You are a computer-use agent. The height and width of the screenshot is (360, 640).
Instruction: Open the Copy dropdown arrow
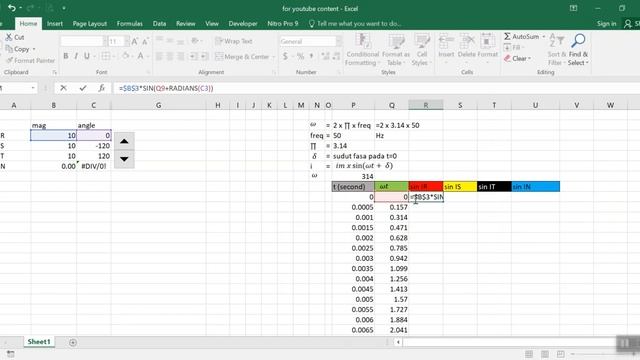[x=34, y=49]
